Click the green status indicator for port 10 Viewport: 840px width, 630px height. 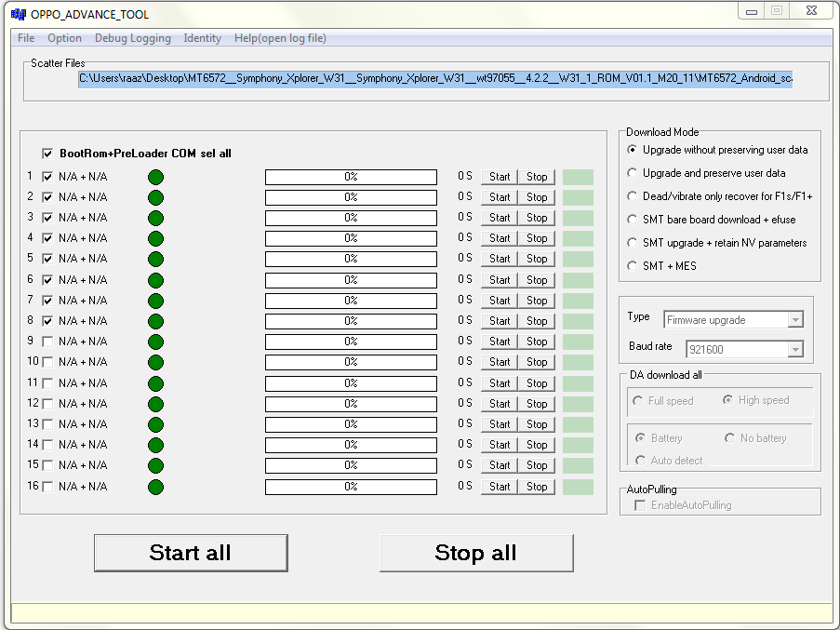(x=155, y=362)
